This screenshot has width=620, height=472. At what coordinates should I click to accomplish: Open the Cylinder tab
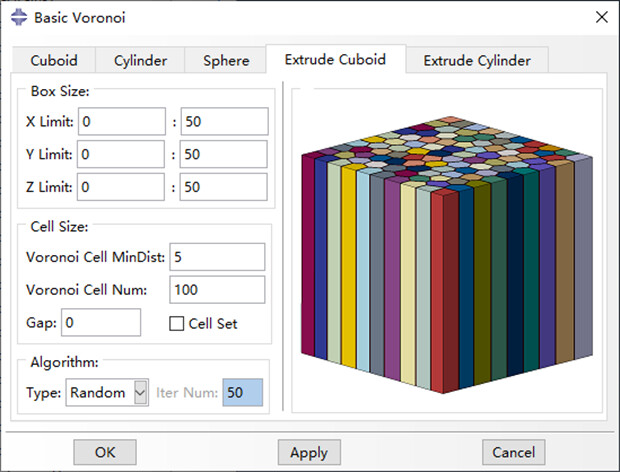coord(140,60)
